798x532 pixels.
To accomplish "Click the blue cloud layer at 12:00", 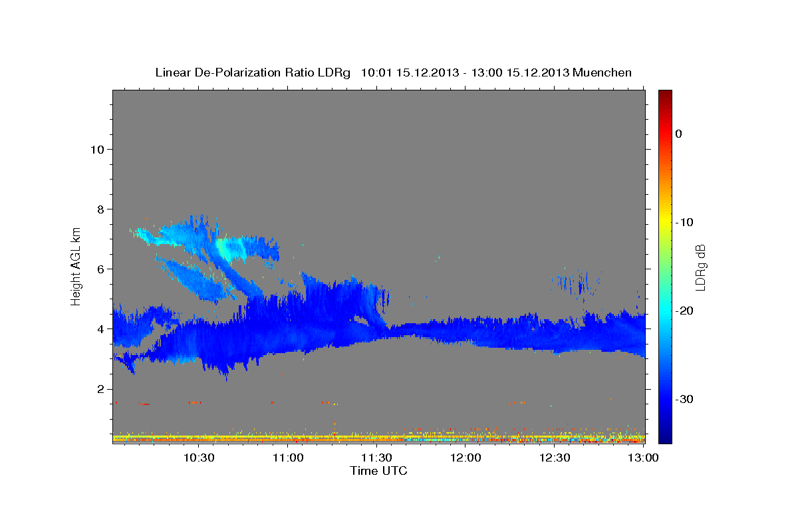I will pos(465,331).
